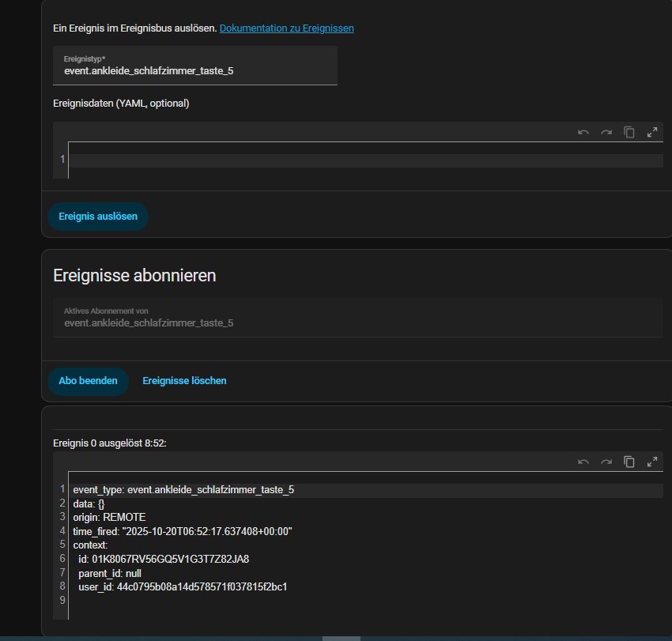Copy contents of the Ereignisdaten YAML editor

pos(629,133)
